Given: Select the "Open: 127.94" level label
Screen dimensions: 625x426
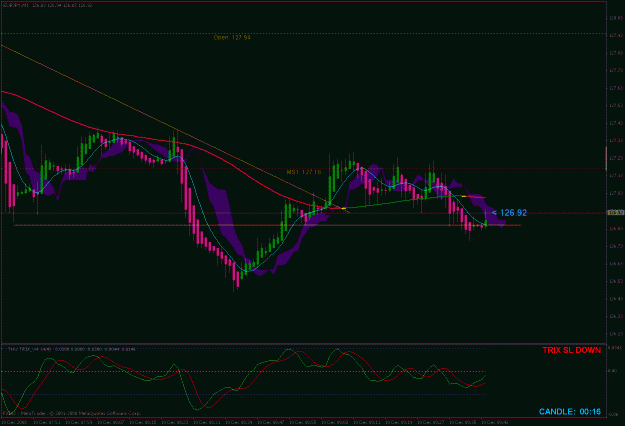Looking at the screenshot, I should pyautogui.click(x=232, y=37).
